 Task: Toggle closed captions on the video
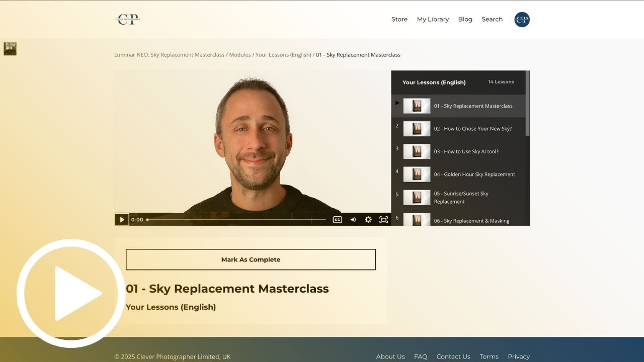tap(338, 220)
